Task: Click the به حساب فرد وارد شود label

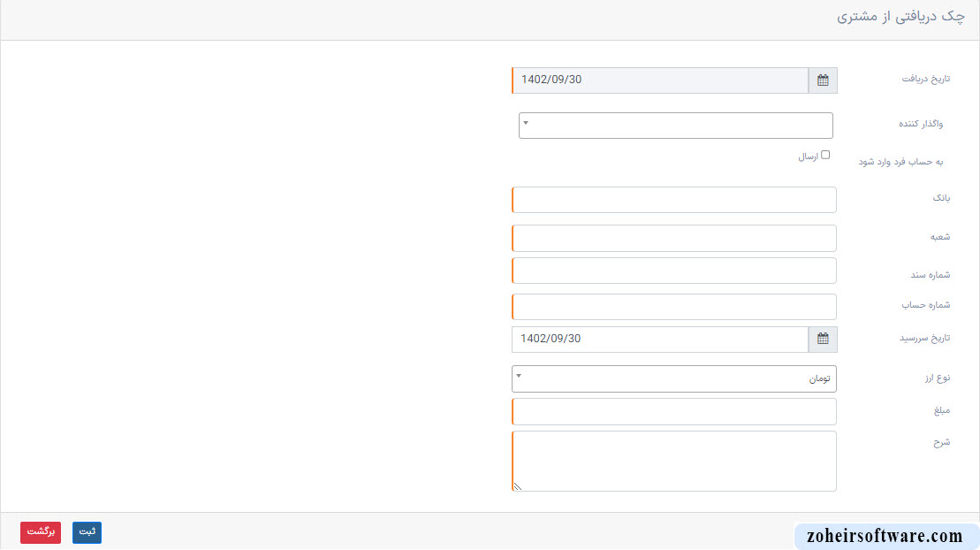Action: [900, 162]
